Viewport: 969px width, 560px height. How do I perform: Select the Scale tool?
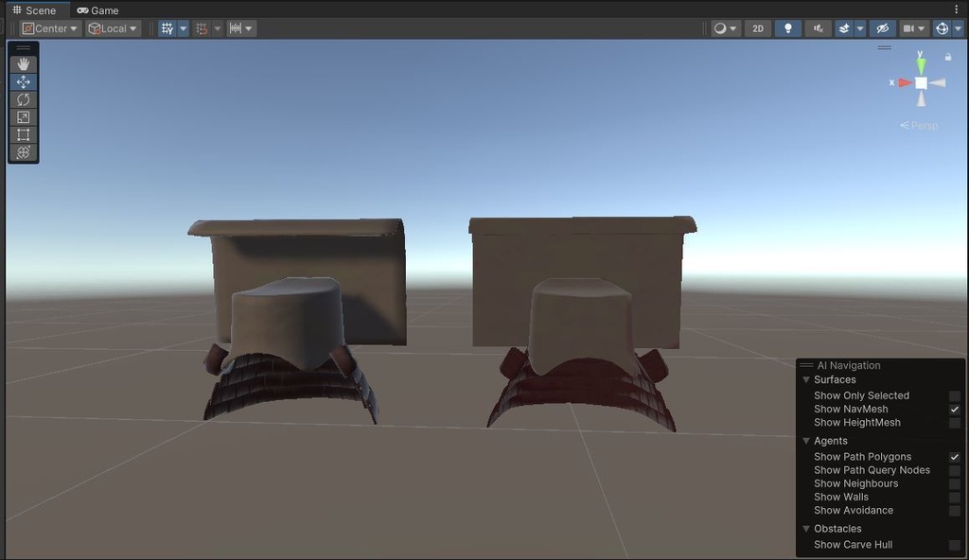[24, 117]
